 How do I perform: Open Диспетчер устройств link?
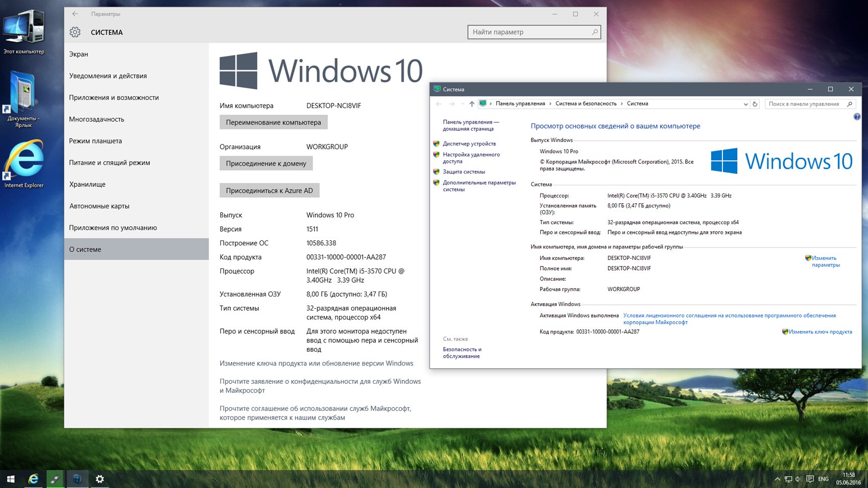coord(469,144)
